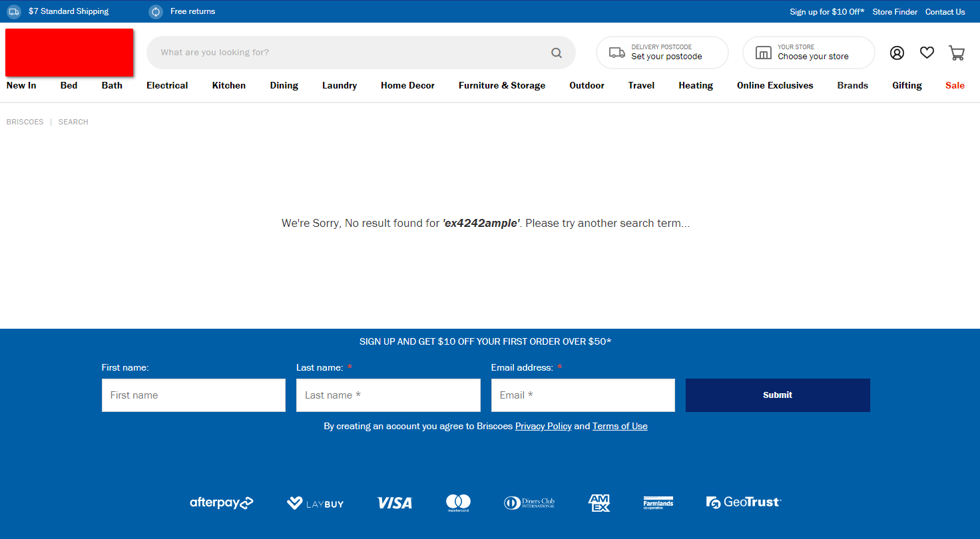Viewport: 980px width, 539px height.
Task: Click the sign-up promo heading text
Action: [x=485, y=341]
